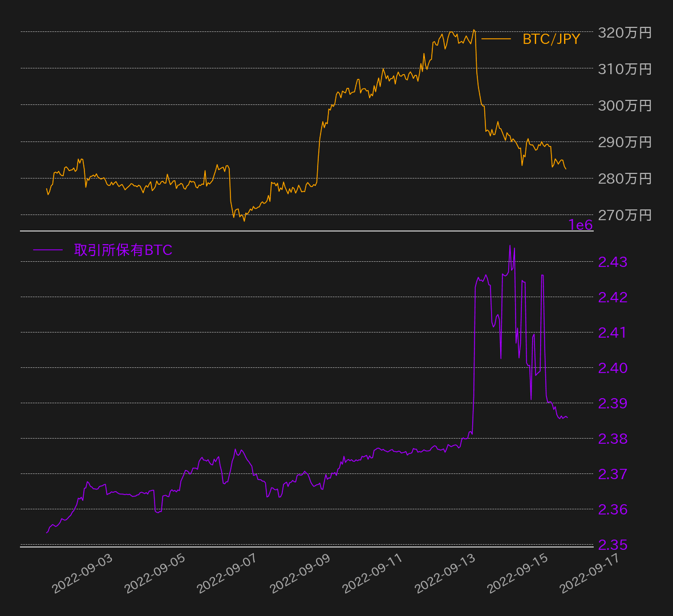Screen dimensions: 673x616
Task: Click the 2022-09-17 date label
Action: click(x=590, y=573)
